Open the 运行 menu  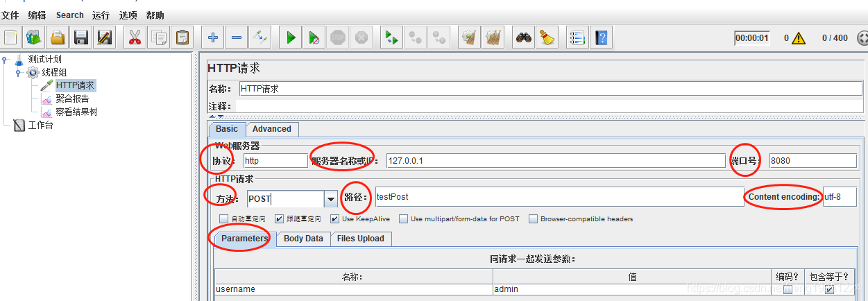(101, 15)
